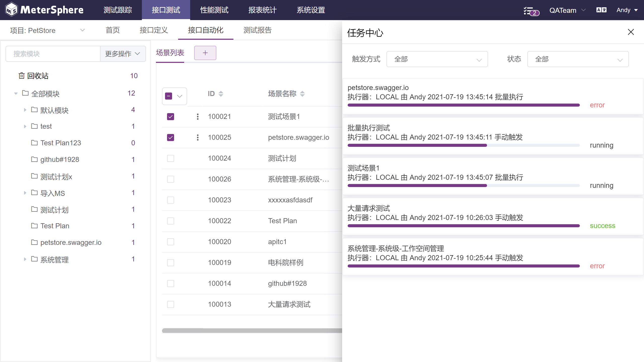Click the 默认模块 folder icon
Image resolution: width=644 pixels, height=362 pixels.
coord(34,110)
